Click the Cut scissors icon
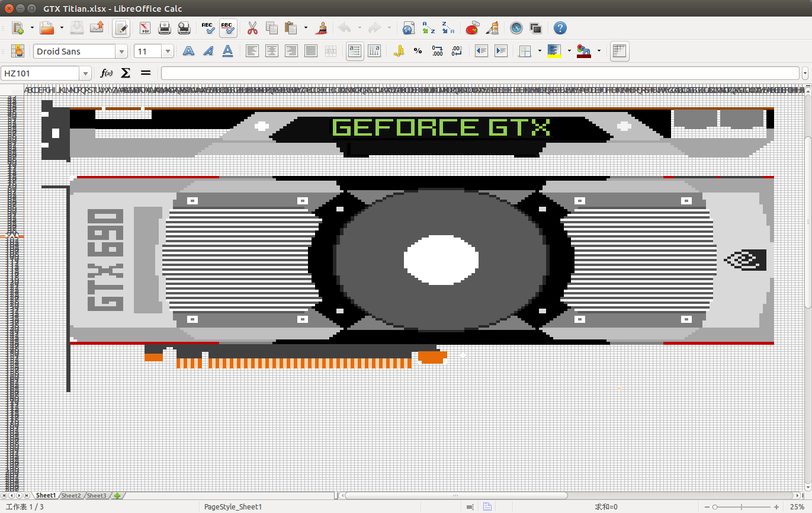Image resolution: width=812 pixels, height=513 pixels. click(x=252, y=28)
